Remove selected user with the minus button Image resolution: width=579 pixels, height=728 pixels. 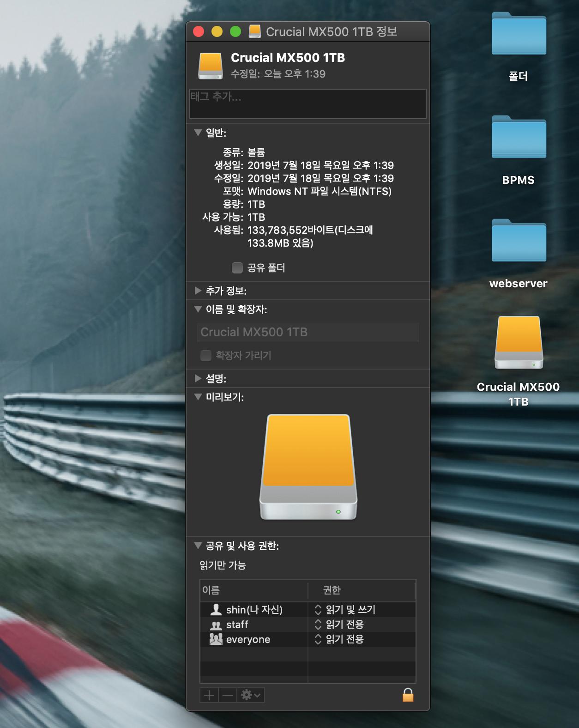(228, 695)
